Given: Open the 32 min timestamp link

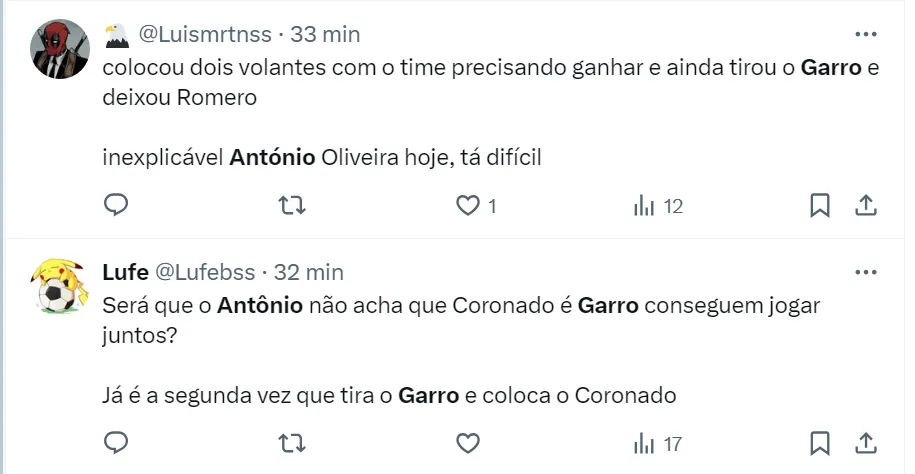Looking at the screenshot, I should pos(308,272).
